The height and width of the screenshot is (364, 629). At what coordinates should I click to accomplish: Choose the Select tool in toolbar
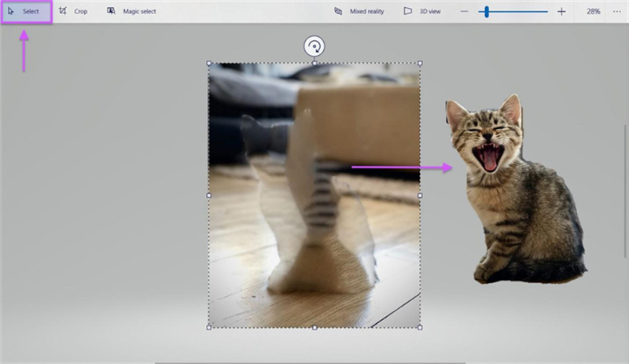point(25,12)
